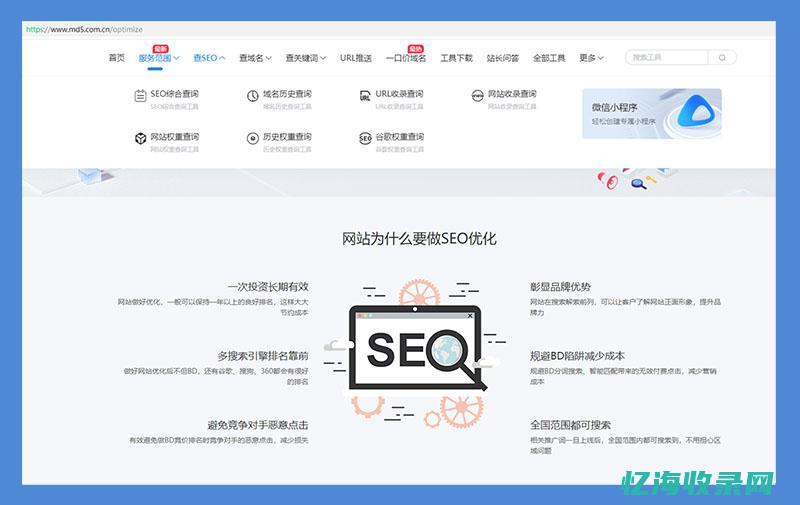The height and width of the screenshot is (505, 800).
Task: Click the 网站权重查询 cube icon
Action: (140, 139)
